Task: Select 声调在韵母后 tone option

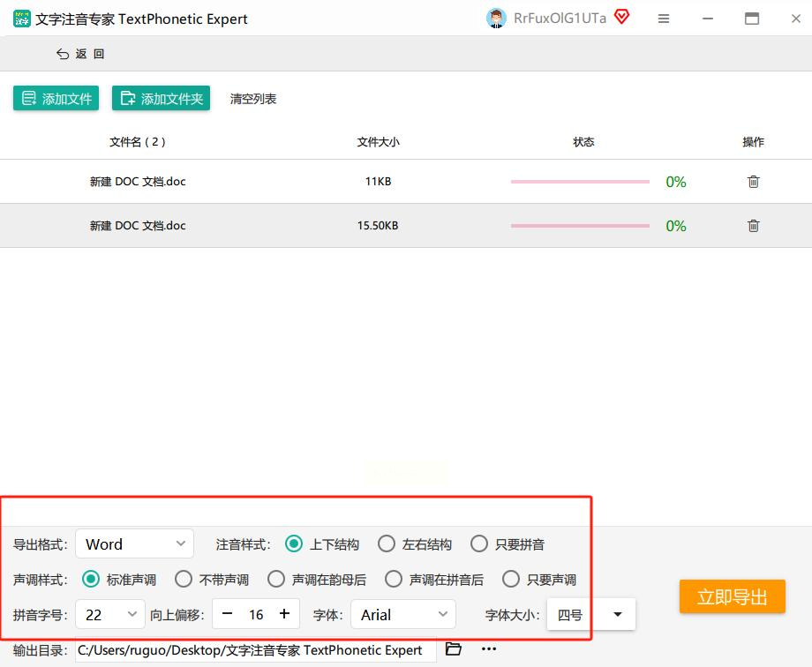Action: pyautogui.click(x=276, y=580)
